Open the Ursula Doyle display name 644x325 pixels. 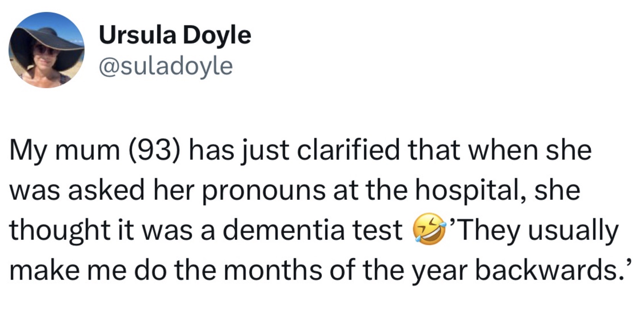[x=175, y=35]
